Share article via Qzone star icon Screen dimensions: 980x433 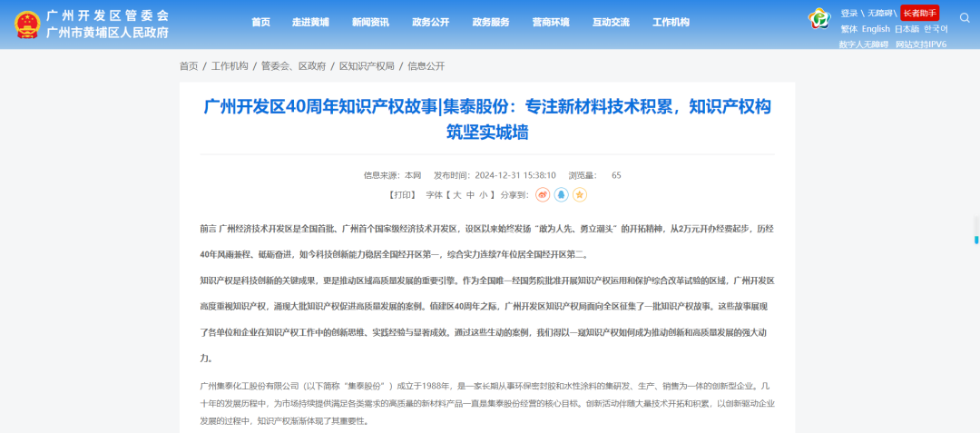pyautogui.click(x=580, y=195)
